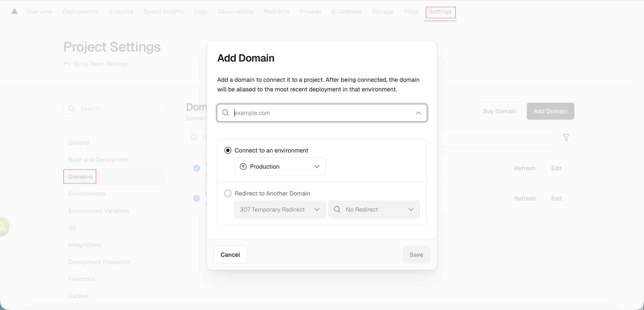Switch to the Deployments tab
This screenshot has height=310, width=644.
coord(80,11)
